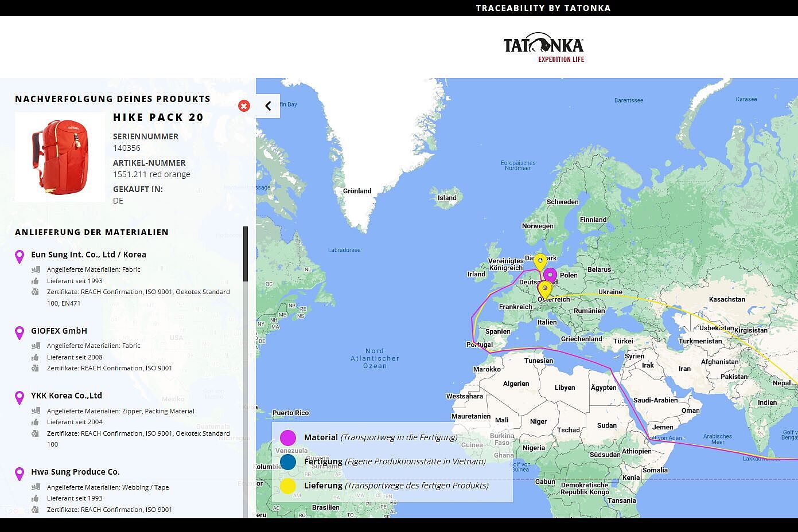Click the pin icon next to Eun Sung Int. Co.

click(x=20, y=256)
